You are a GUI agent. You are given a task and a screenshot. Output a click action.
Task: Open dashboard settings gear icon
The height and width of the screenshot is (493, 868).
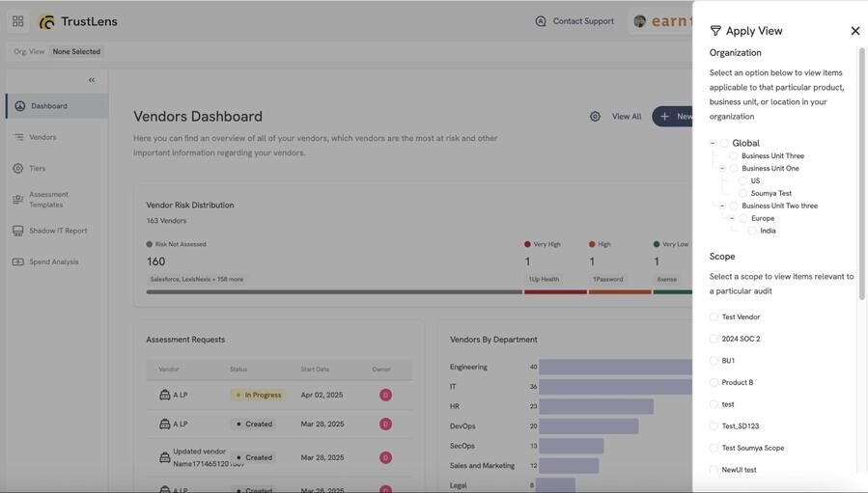[595, 116]
